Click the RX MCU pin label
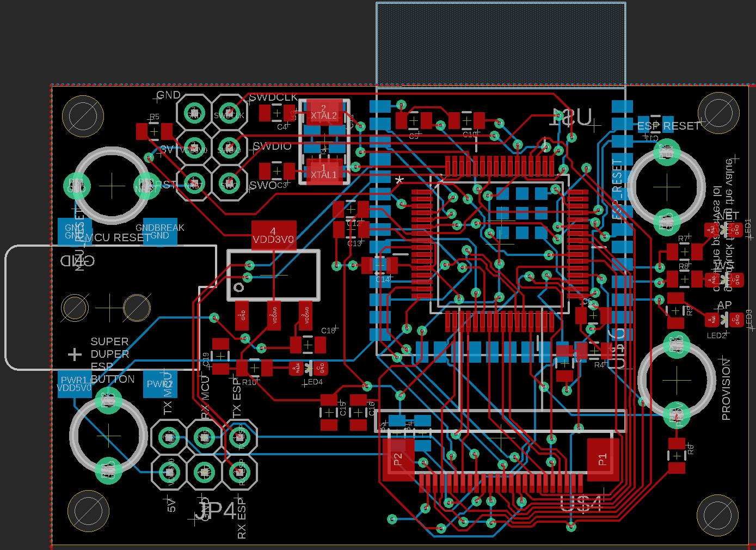The image size is (756, 550). tap(205, 397)
